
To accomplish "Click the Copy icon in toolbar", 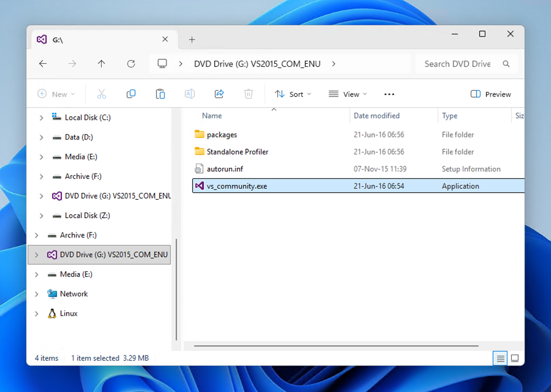I will click(x=131, y=94).
